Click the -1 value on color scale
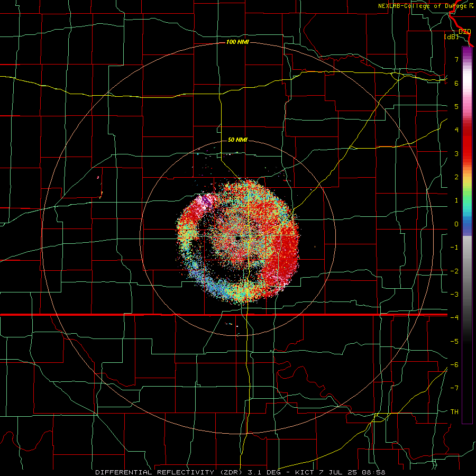476x476 pixels. 454,248
